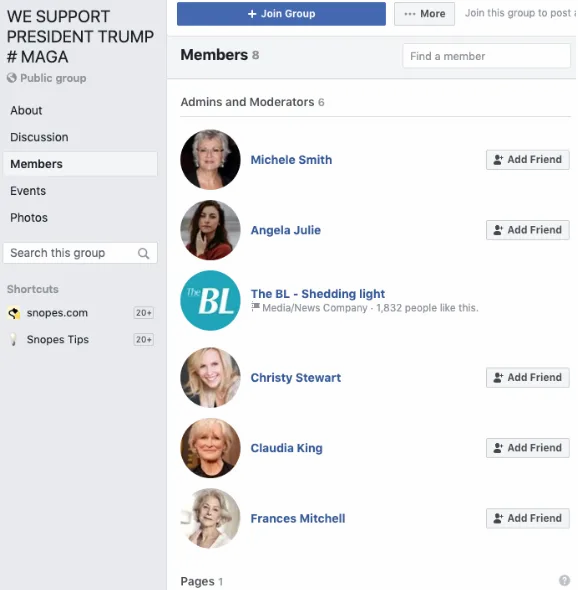
Task: Join the group using Join Group button
Action: 281,14
